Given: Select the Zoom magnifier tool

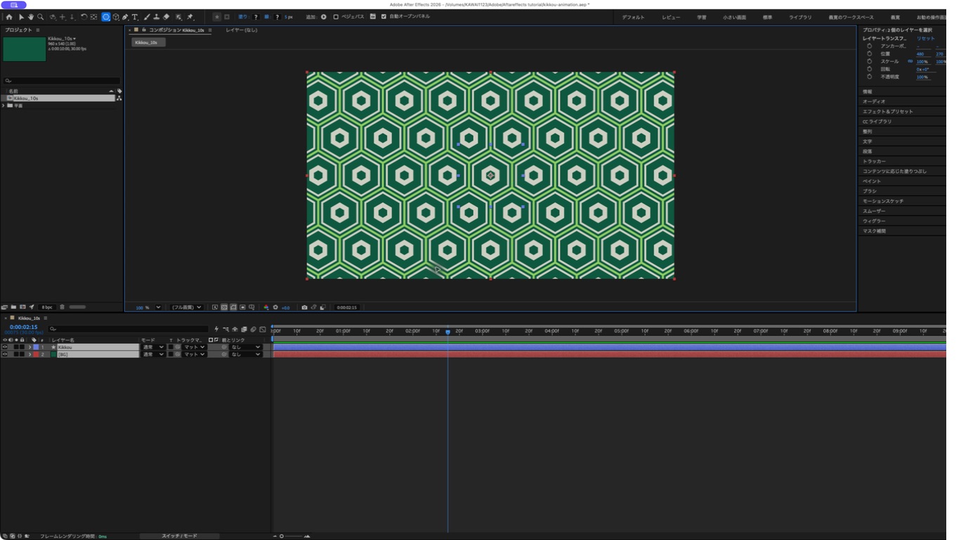Looking at the screenshot, I should pyautogui.click(x=41, y=17).
